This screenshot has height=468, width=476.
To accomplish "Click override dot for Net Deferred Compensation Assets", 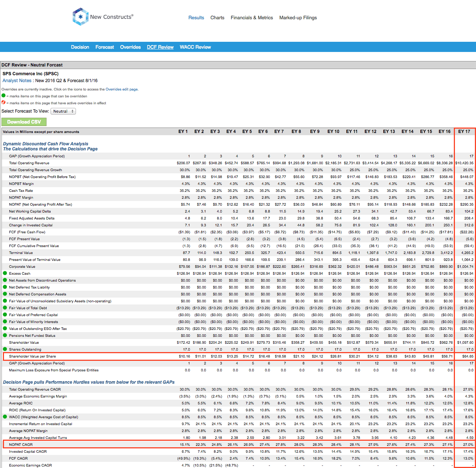I will [x=5, y=294].
